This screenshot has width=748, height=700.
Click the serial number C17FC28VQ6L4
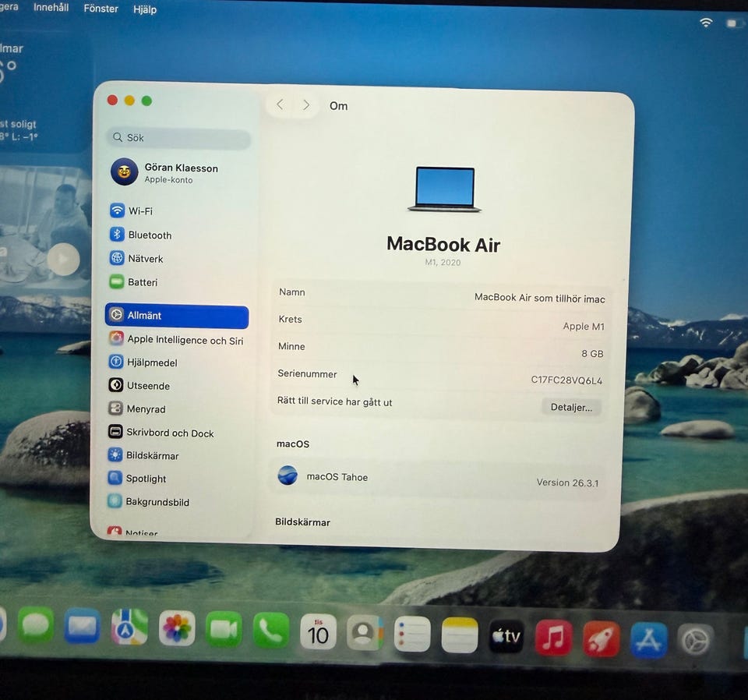(566, 380)
